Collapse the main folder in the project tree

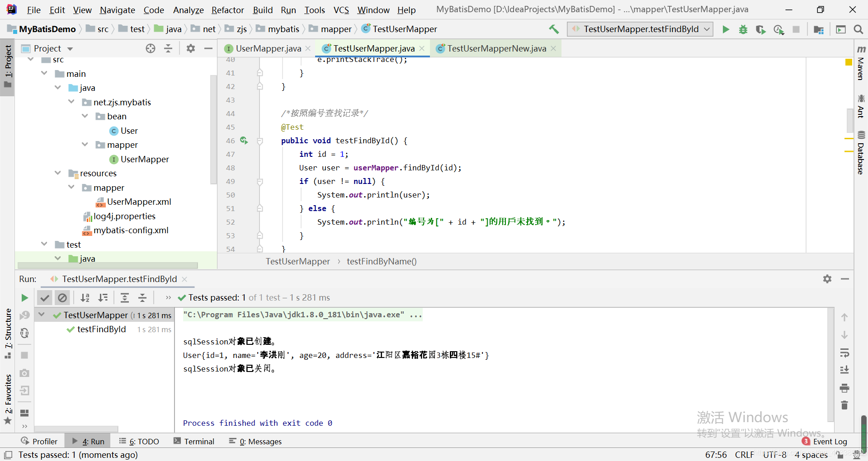44,73
